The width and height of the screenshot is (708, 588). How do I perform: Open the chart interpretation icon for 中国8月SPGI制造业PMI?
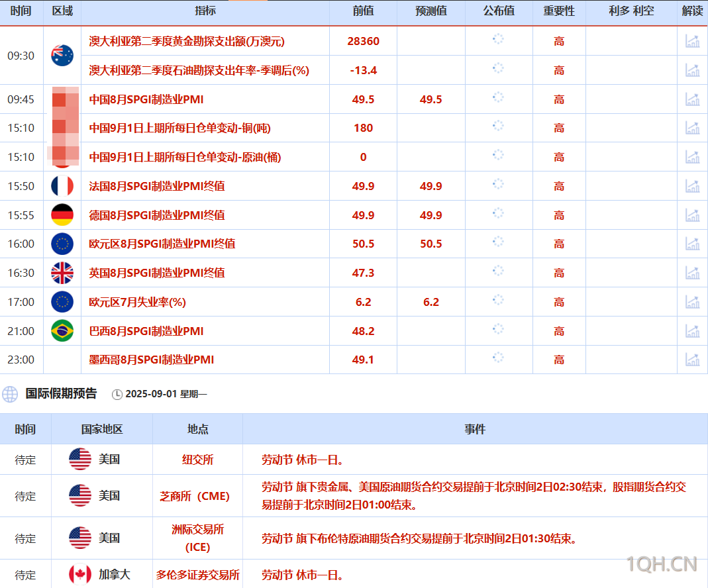pos(693,99)
